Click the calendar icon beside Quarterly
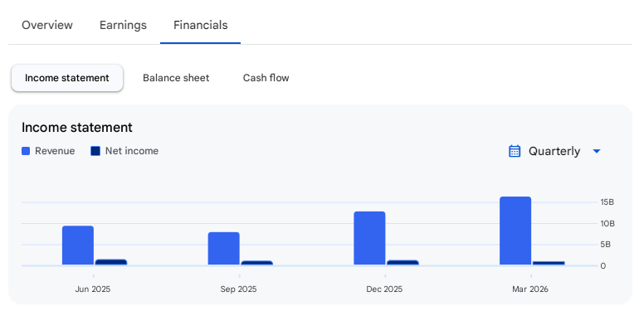This screenshot has height=316, width=644. (x=515, y=151)
